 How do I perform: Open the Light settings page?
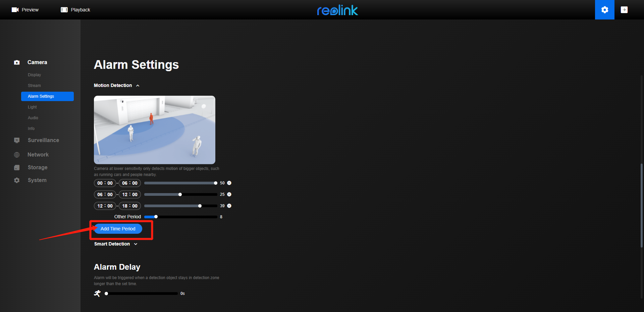click(x=32, y=107)
